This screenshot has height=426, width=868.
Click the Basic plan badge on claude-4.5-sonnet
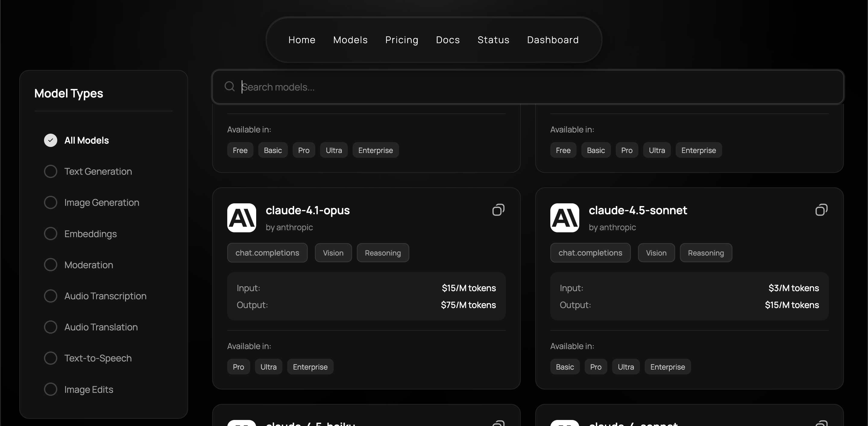[x=565, y=367]
